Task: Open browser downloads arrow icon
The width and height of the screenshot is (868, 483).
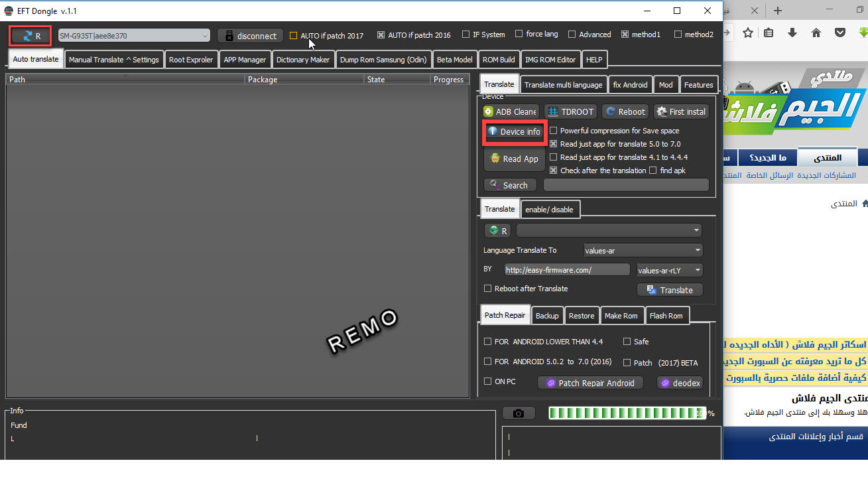Action: (792, 33)
